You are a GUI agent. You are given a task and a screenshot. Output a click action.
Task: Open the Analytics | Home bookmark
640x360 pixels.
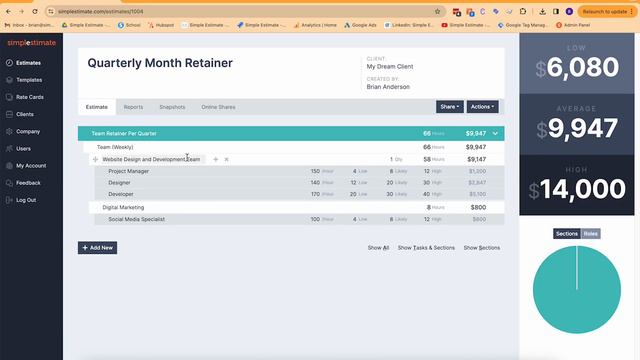pos(315,25)
